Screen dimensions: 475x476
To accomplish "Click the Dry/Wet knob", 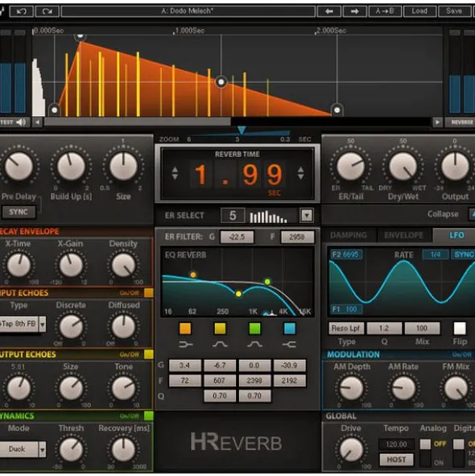I will tap(403, 167).
